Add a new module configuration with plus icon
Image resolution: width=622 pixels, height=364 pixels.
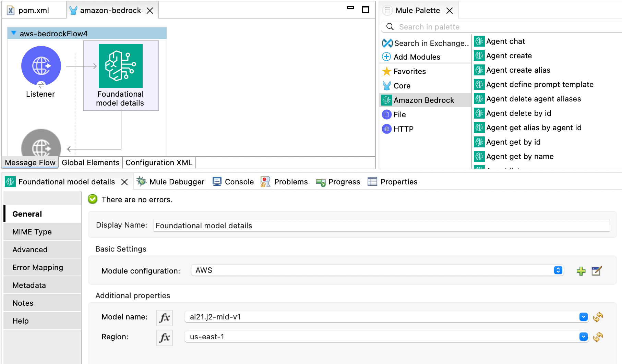tap(581, 271)
